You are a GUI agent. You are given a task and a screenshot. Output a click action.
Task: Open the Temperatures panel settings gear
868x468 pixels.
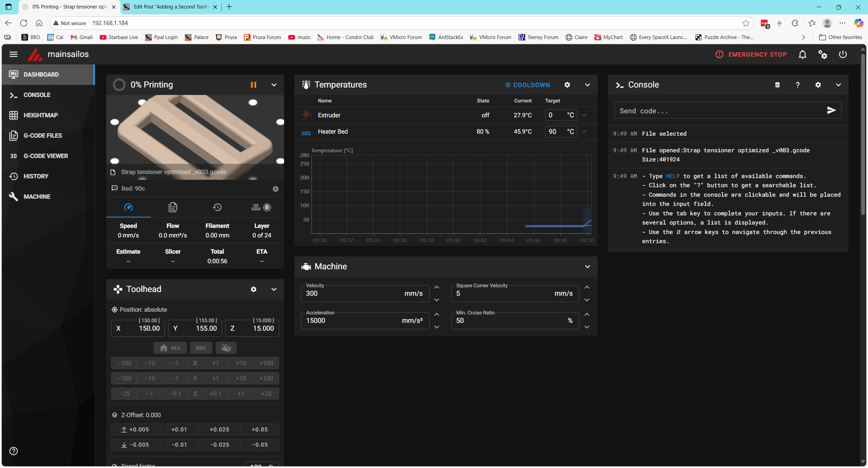click(x=567, y=85)
